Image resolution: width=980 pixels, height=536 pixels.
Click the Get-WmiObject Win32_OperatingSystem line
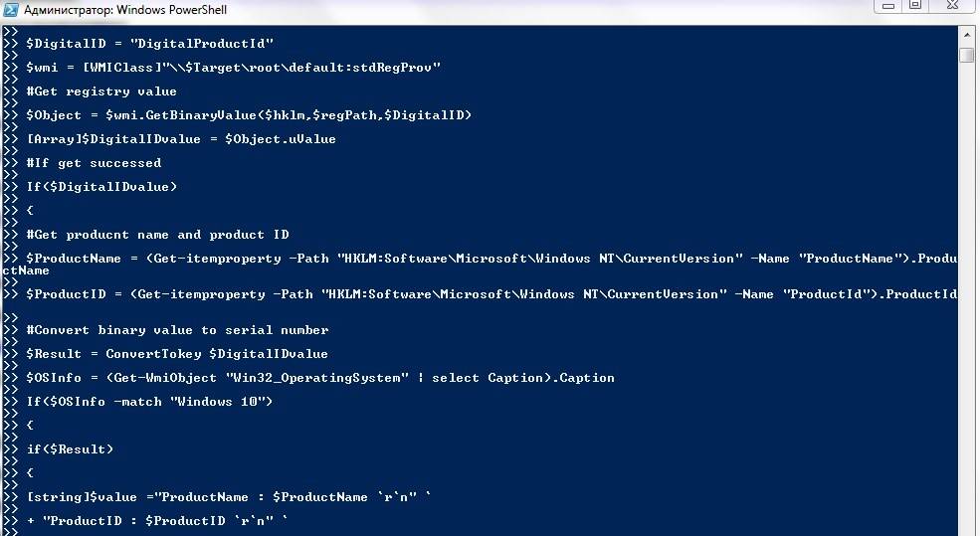click(x=320, y=378)
